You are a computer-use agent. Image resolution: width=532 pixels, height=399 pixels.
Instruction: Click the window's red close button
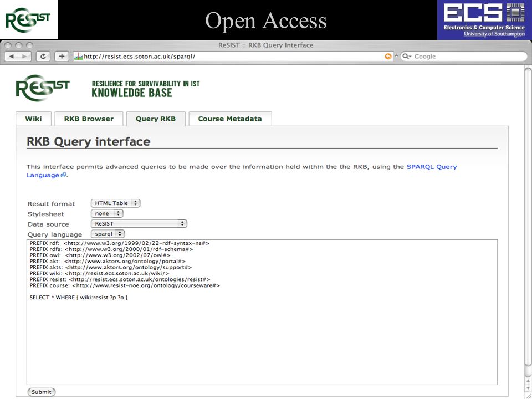click(8, 45)
